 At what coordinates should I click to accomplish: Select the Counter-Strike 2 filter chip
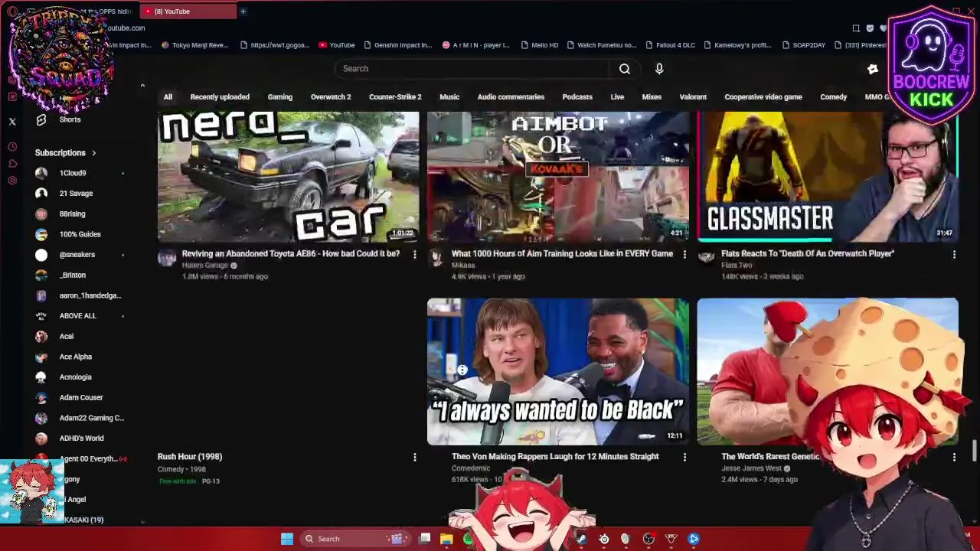[395, 97]
